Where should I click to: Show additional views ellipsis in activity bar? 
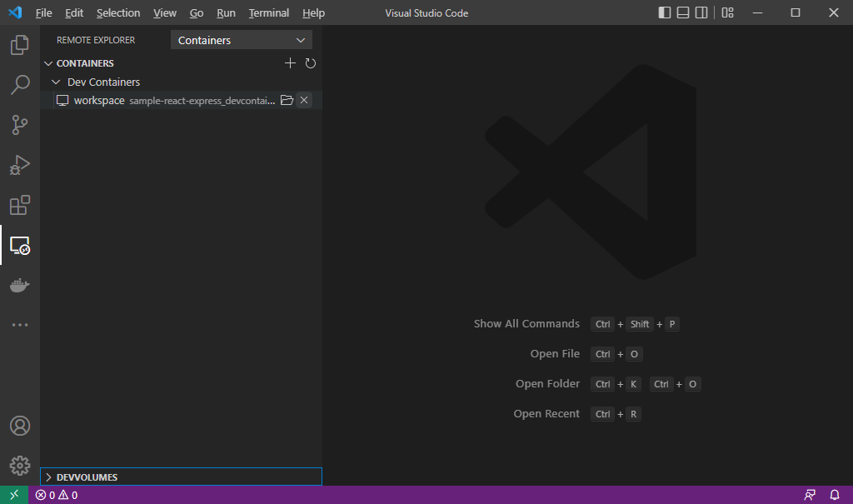(20, 325)
